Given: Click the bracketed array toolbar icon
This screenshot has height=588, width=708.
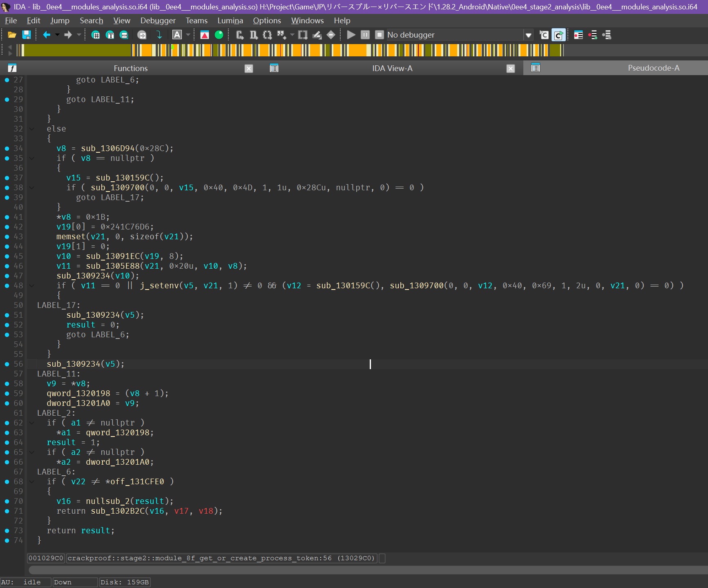Looking at the screenshot, I should (267, 35).
